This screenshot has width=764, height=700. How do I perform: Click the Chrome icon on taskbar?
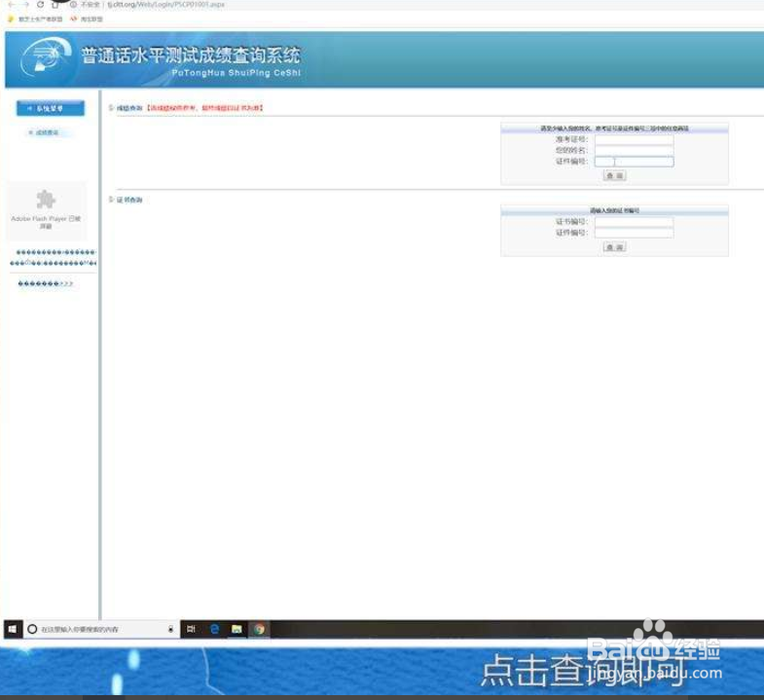pos(259,629)
